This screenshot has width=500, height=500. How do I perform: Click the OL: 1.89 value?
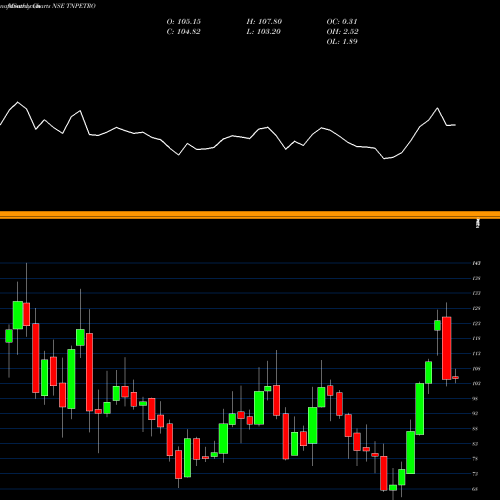[x=342, y=42]
